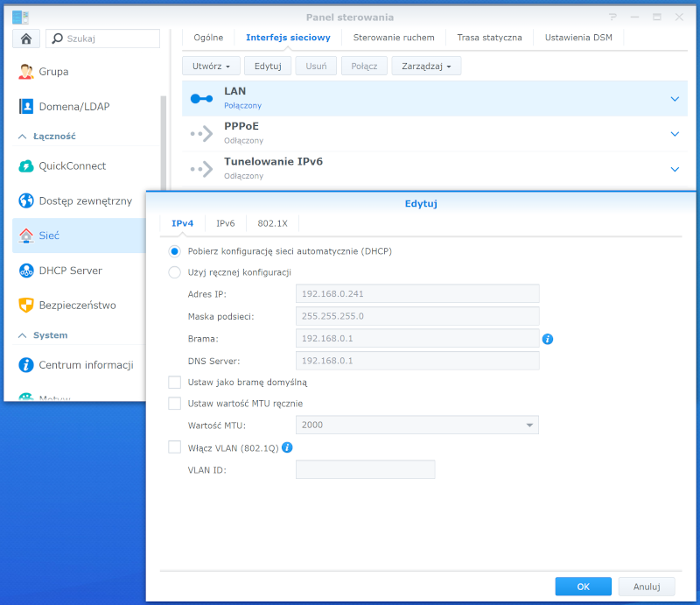Image resolution: width=700 pixels, height=605 pixels.
Task: Open Bezpieczeństwo shield icon
Action: pos(26,306)
